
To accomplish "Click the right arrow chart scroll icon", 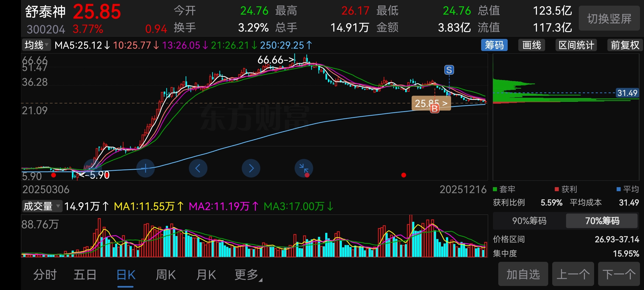I will 251,168.
